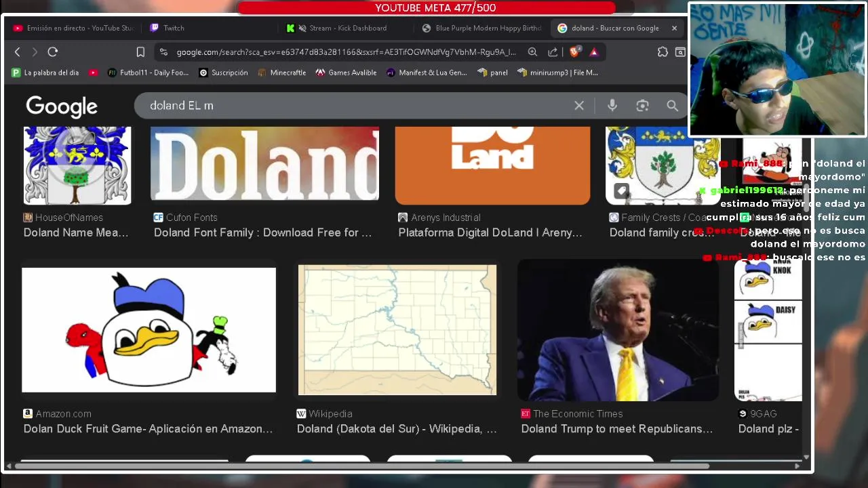
Task: Click the vertical scrollbar down arrow
Action: pos(806,457)
